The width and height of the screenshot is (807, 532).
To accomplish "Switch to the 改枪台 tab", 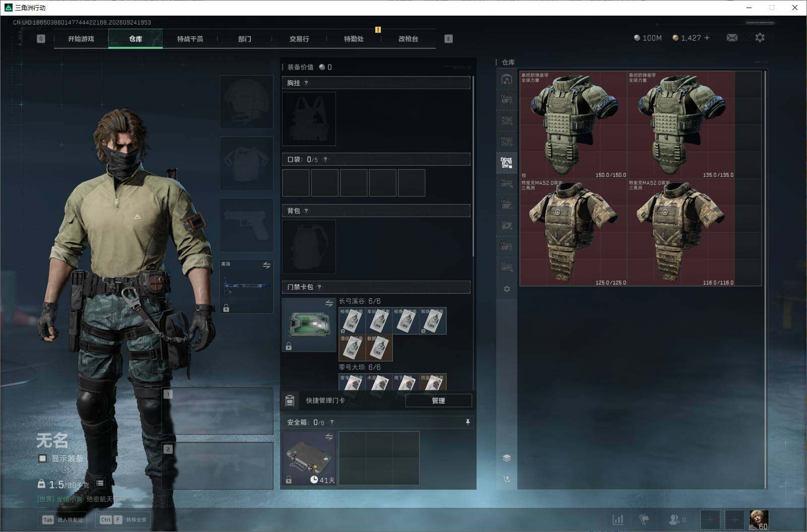I will 408,39.
